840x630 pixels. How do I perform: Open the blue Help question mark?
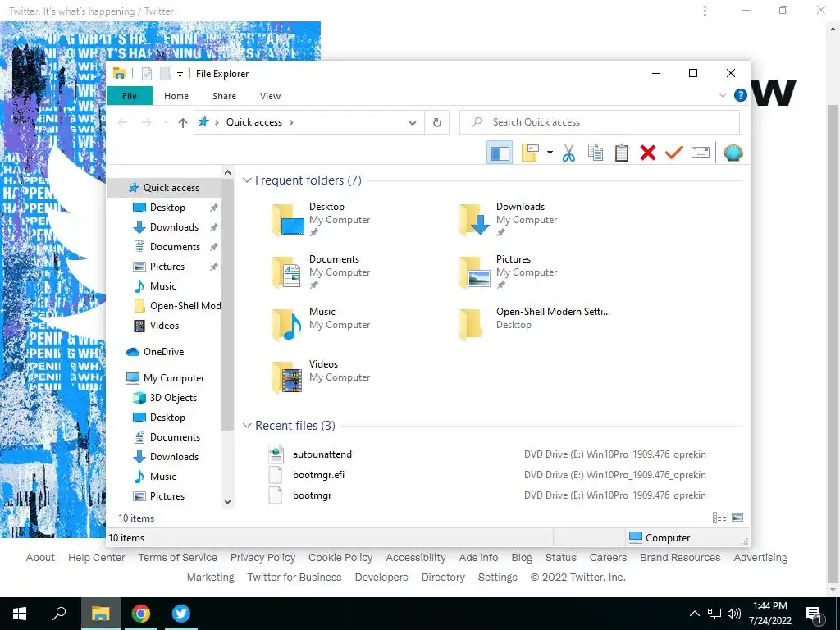[741, 95]
